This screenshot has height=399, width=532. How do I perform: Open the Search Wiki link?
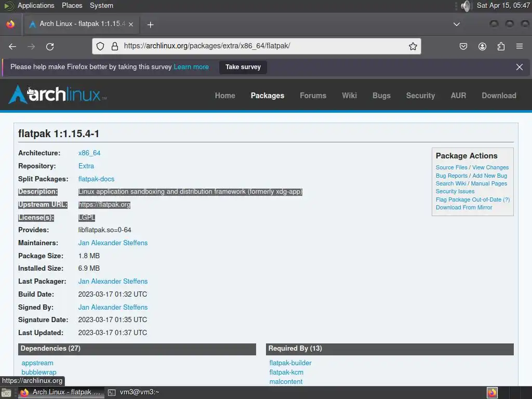pos(451,183)
